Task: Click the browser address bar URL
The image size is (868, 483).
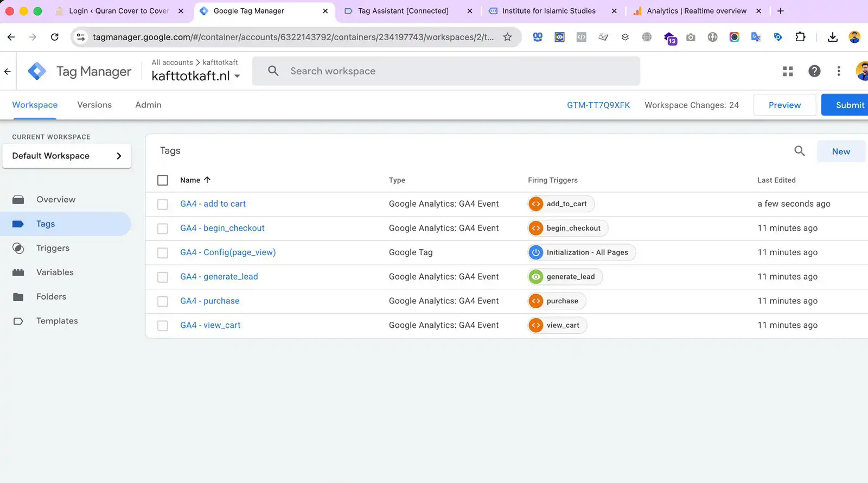Action: click(x=293, y=37)
